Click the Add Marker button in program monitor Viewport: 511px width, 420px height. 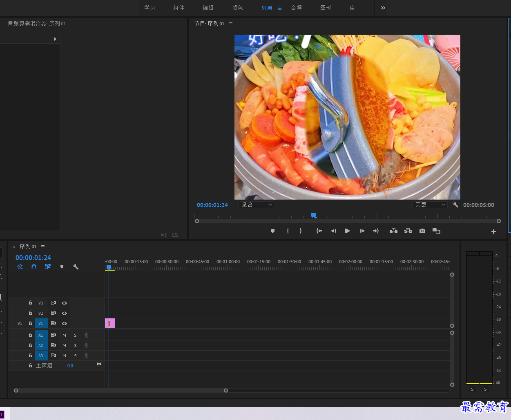tap(272, 231)
